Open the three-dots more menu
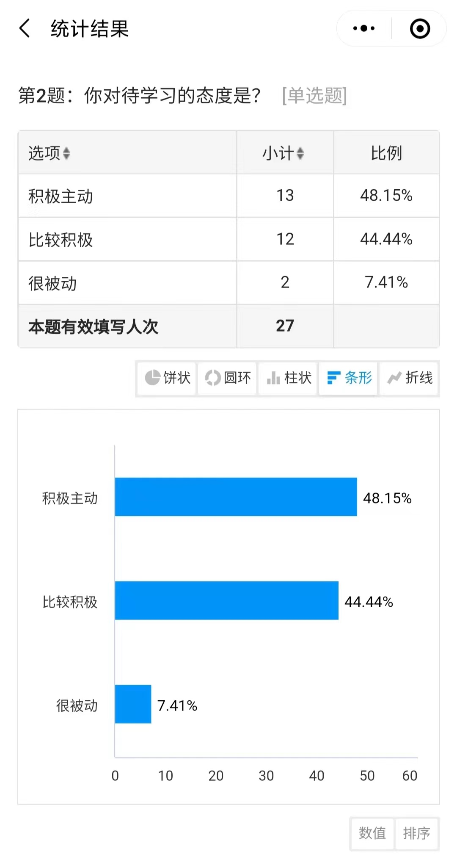 click(364, 28)
